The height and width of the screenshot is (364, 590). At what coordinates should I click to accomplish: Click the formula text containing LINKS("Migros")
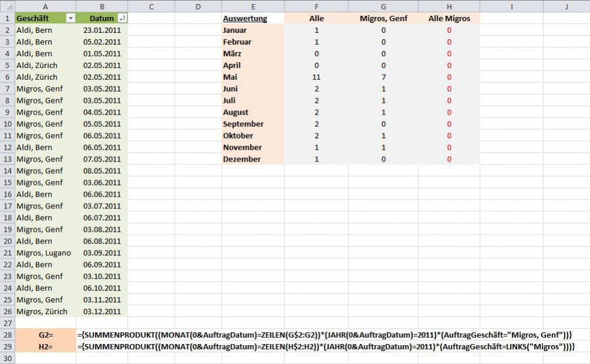(326, 346)
